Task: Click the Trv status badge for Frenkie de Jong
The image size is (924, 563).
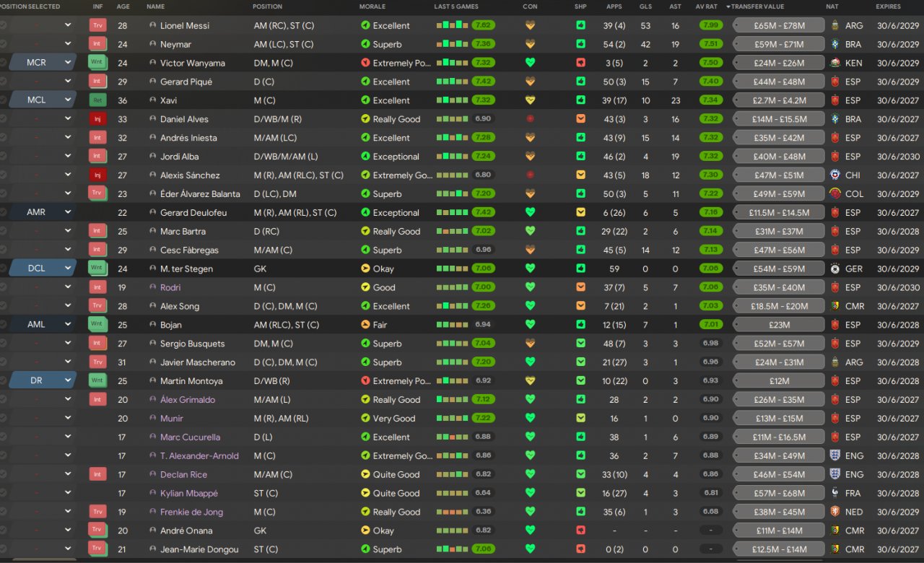Action: tap(97, 512)
